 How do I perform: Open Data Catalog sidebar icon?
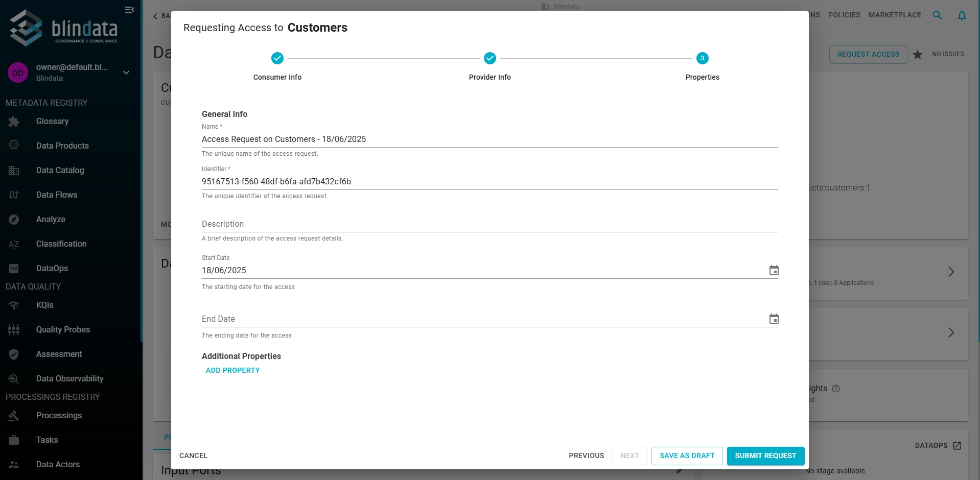coord(14,171)
